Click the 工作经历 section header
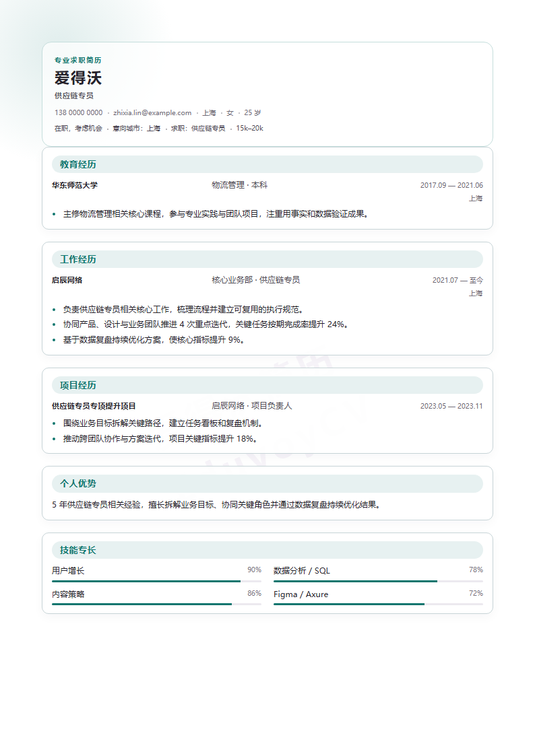 [x=267, y=259]
